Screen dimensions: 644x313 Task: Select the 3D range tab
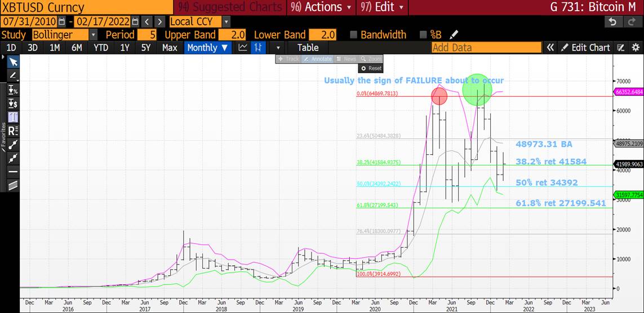[33, 48]
